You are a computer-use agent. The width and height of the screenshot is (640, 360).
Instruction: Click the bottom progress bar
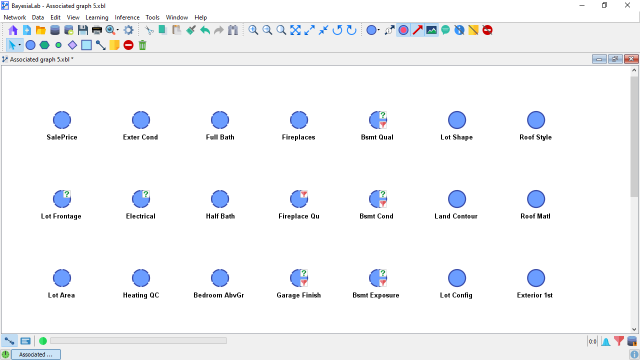click(x=138, y=341)
